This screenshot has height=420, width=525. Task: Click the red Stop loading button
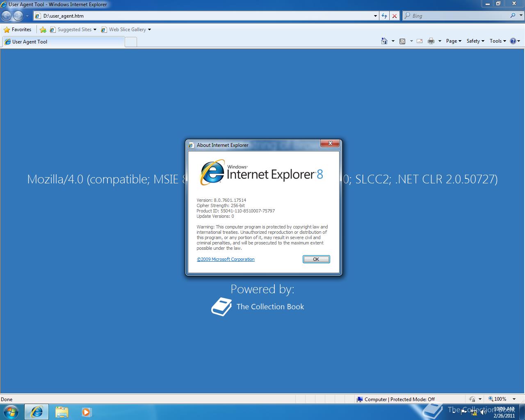click(395, 16)
